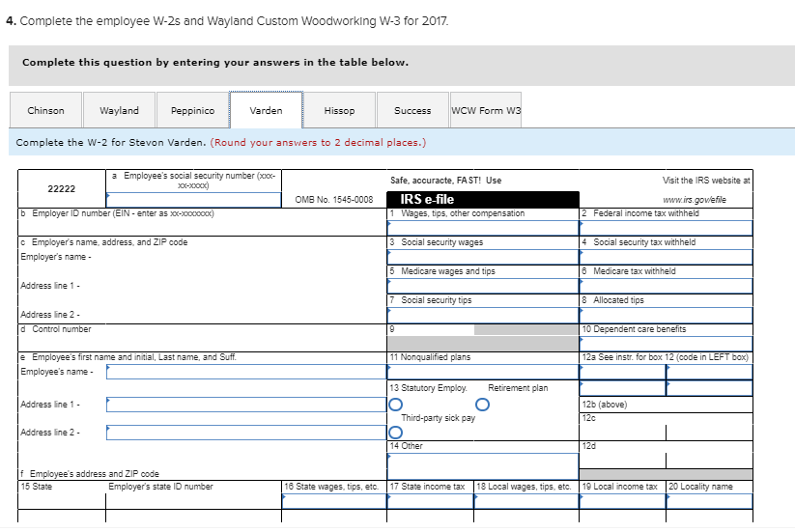Click the code field above 12b label
The image size is (795, 532).
point(622,388)
